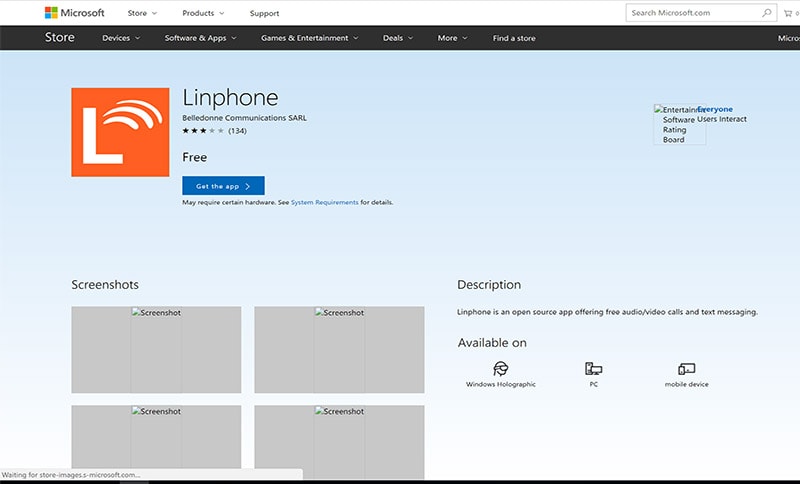Expand the Products dropdown
Viewport: 800px width, 484px height.
(x=203, y=13)
